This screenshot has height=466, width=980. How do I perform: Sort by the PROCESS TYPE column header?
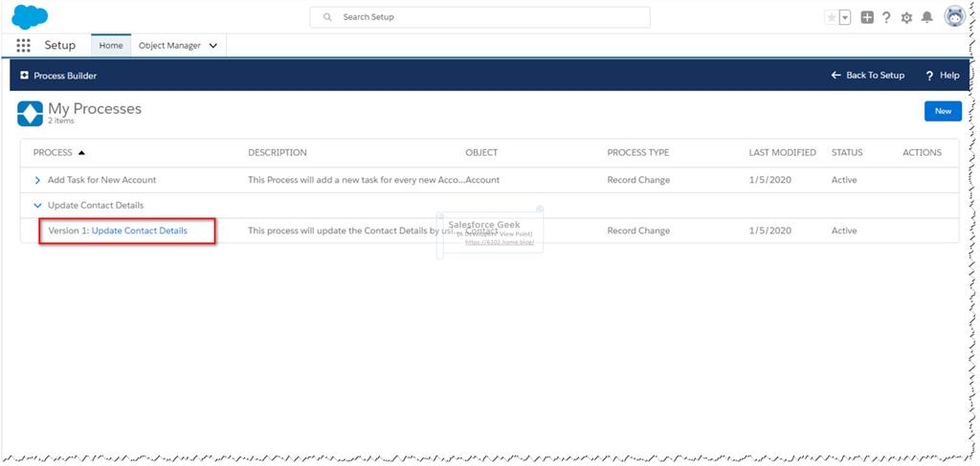(x=638, y=152)
